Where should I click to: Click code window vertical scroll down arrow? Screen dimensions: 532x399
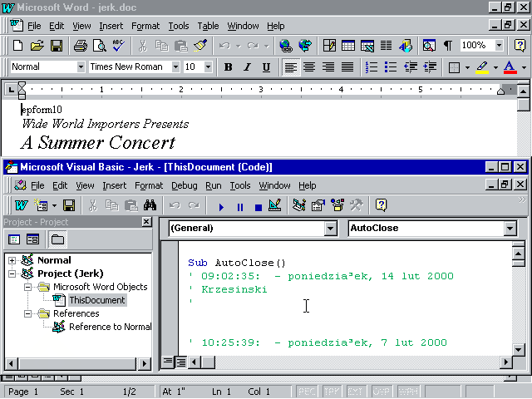pyautogui.click(x=519, y=349)
